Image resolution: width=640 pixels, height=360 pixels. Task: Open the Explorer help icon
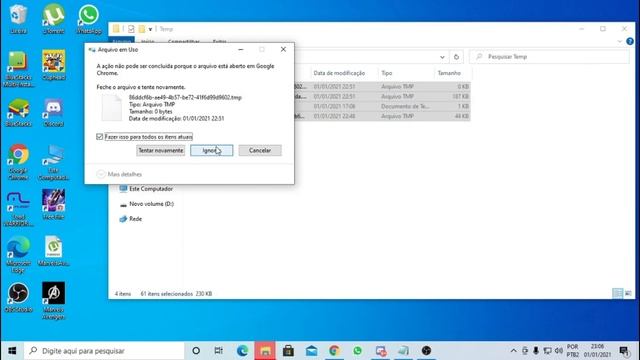pos(630,41)
